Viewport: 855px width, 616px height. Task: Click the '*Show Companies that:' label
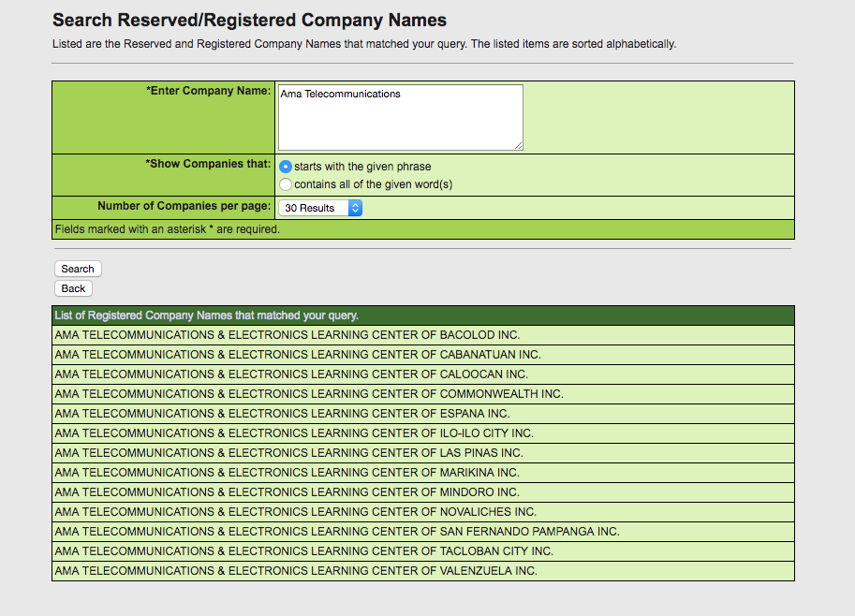[x=208, y=164]
